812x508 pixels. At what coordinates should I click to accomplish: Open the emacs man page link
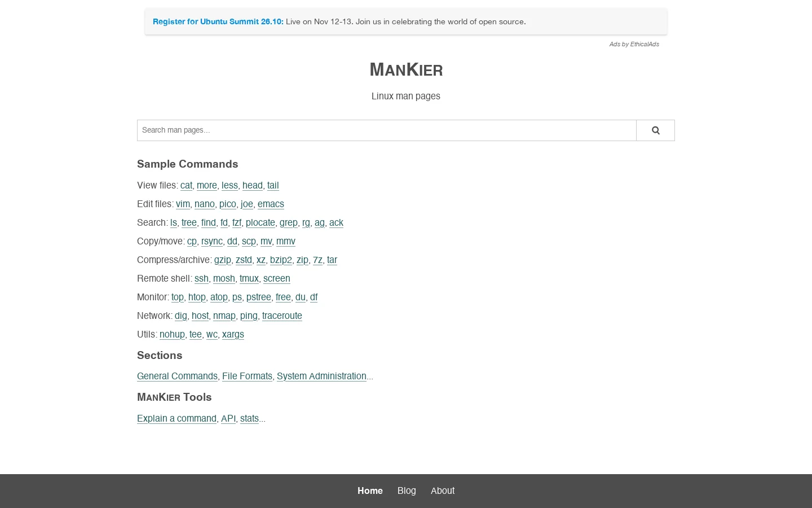tap(271, 204)
